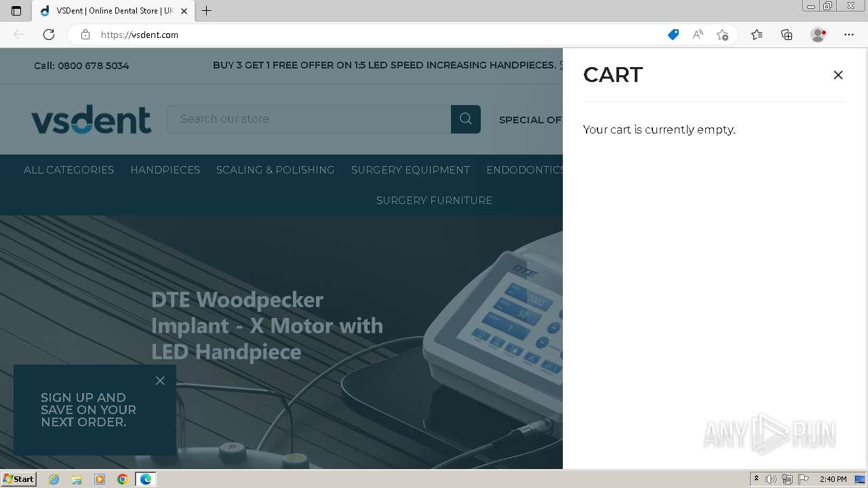
Task: Launch Internet Explorer from taskbar
Action: tap(54, 479)
